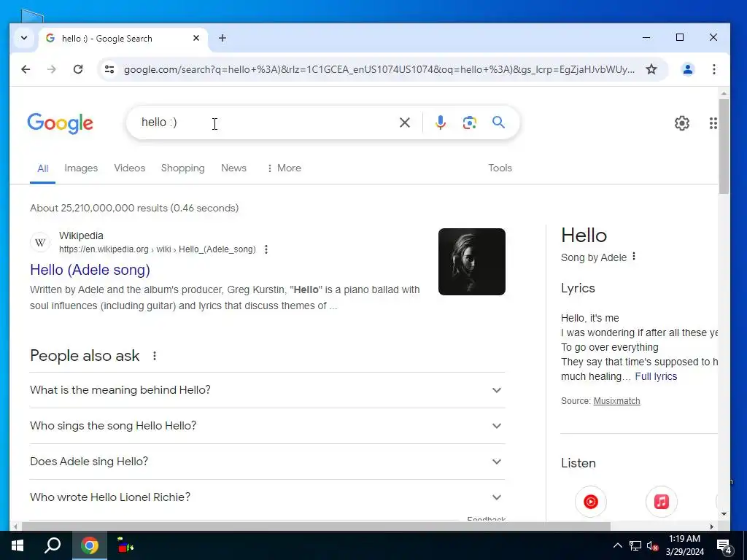Bookmark this page with the star icon
The image size is (747, 560).
point(651,69)
